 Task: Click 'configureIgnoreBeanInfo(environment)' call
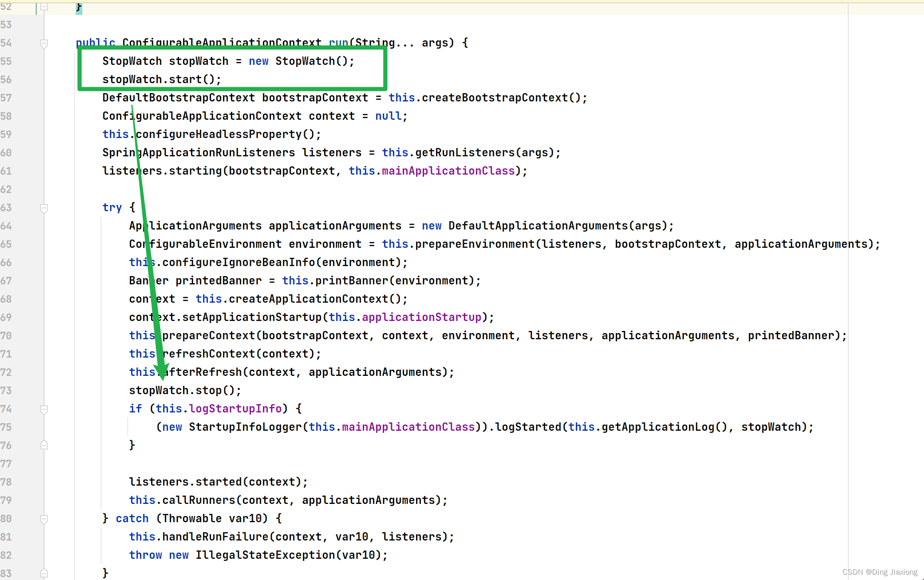click(282, 262)
